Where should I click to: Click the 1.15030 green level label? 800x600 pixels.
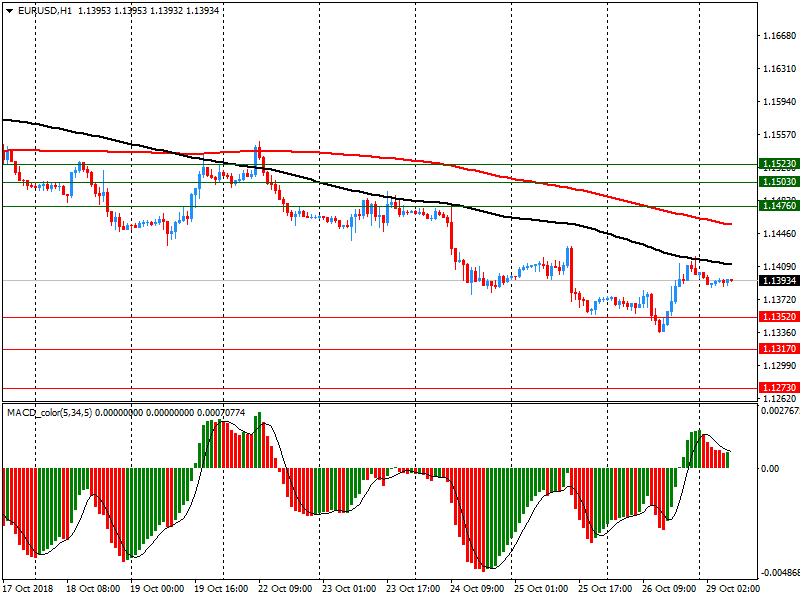779,182
